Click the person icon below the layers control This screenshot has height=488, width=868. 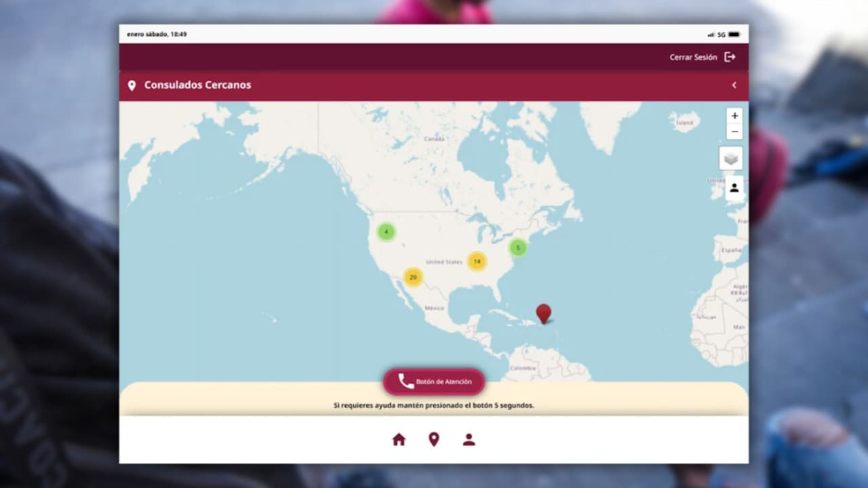(x=734, y=188)
